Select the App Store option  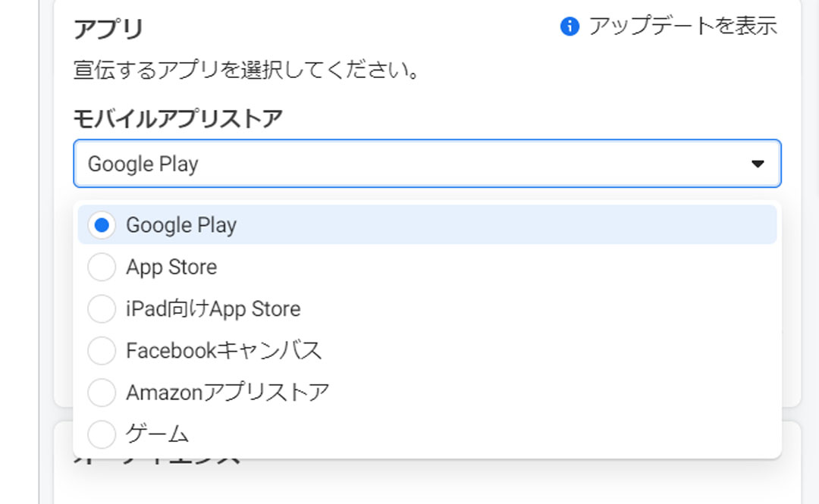[171, 267]
